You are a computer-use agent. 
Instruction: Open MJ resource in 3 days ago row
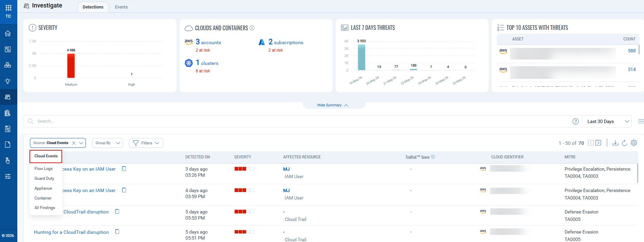[x=287, y=169]
